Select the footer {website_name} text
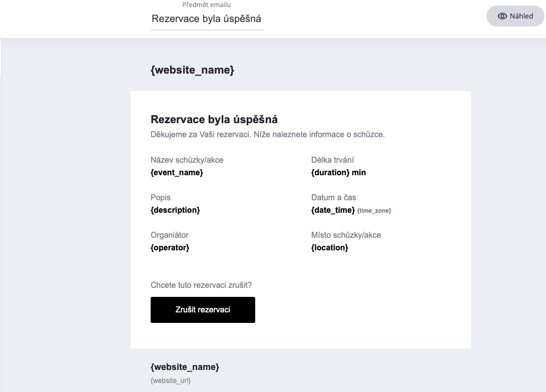The width and height of the screenshot is (546, 392). click(185, 367)
